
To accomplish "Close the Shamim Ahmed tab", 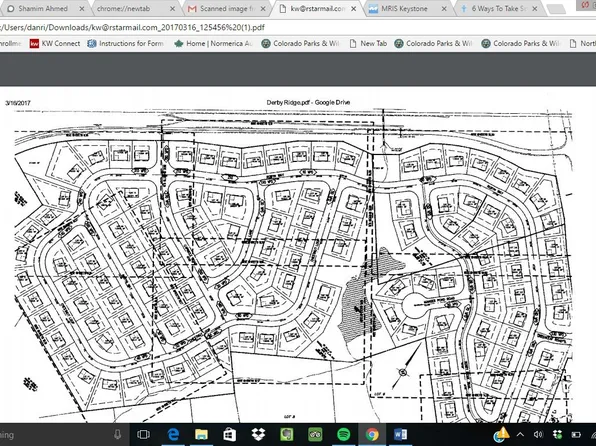I will (x=81, y=8).
